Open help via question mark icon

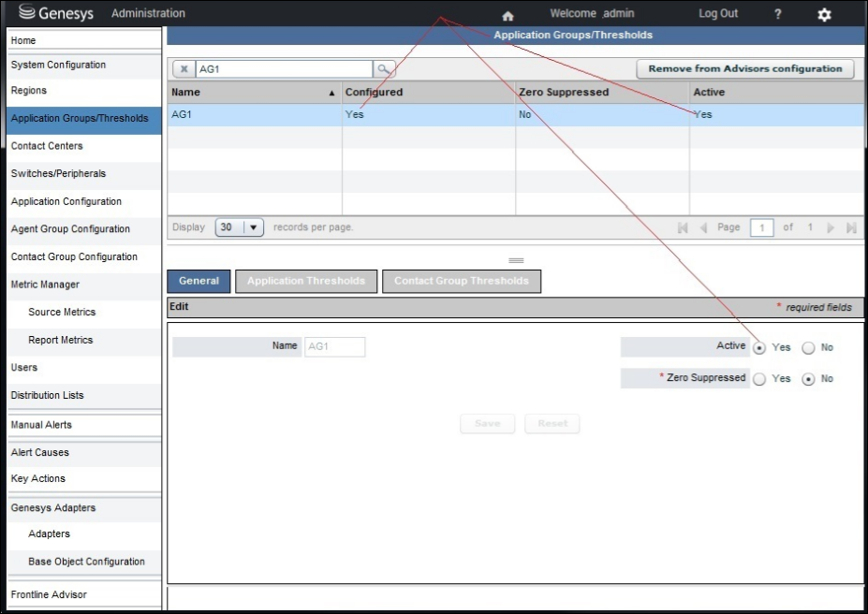[x=778, y=14]
